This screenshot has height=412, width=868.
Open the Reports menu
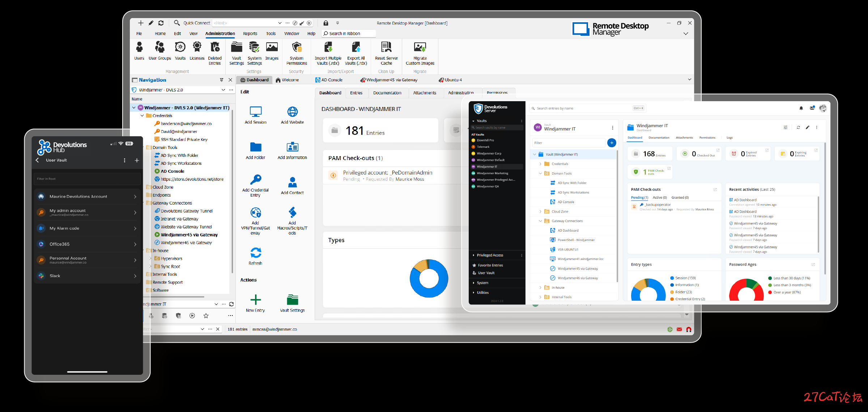[x=250, y=34]
